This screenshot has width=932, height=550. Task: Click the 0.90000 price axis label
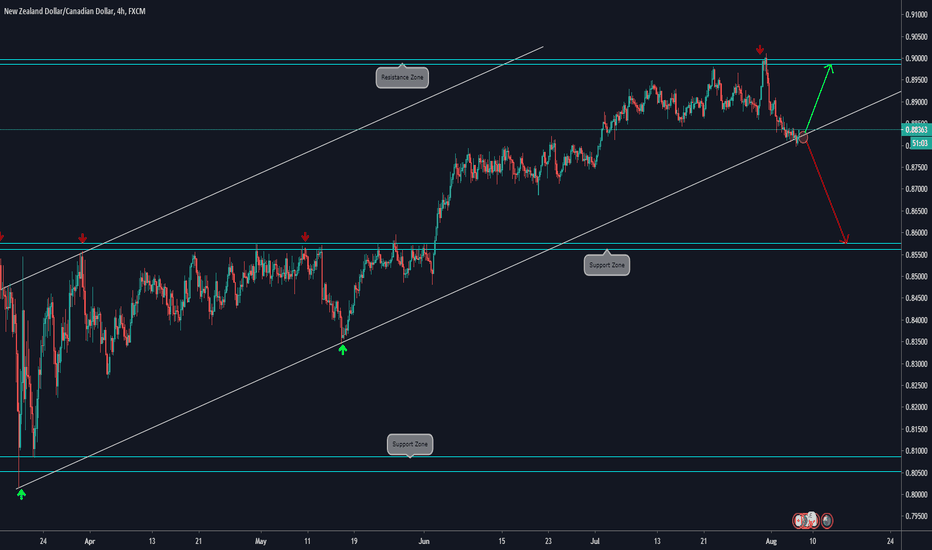pos(916,58)
